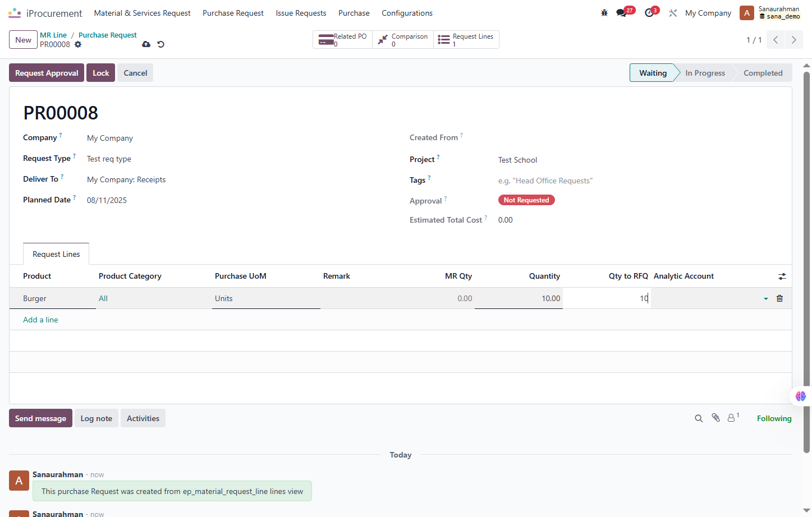Open the wrench tools icon
Viewport: 812px width, 517px height.
tap(673, 13)
